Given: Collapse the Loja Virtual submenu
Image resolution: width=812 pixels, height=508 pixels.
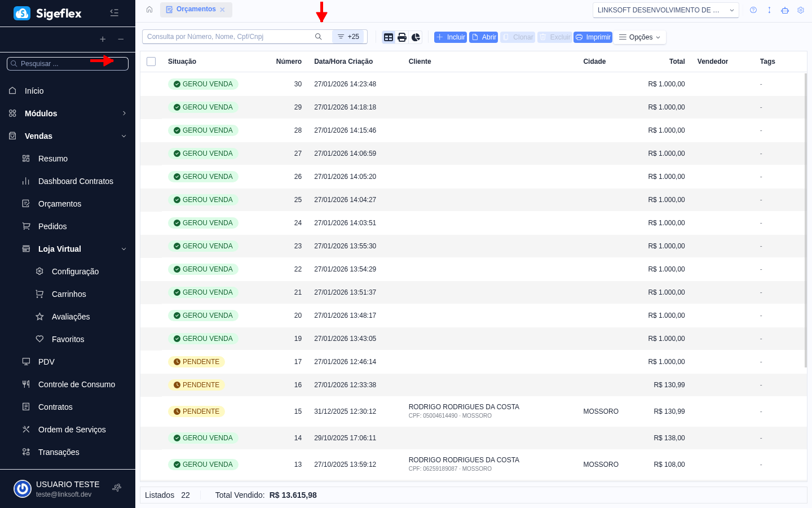Looking at the screenshot, I should (123, 249).
